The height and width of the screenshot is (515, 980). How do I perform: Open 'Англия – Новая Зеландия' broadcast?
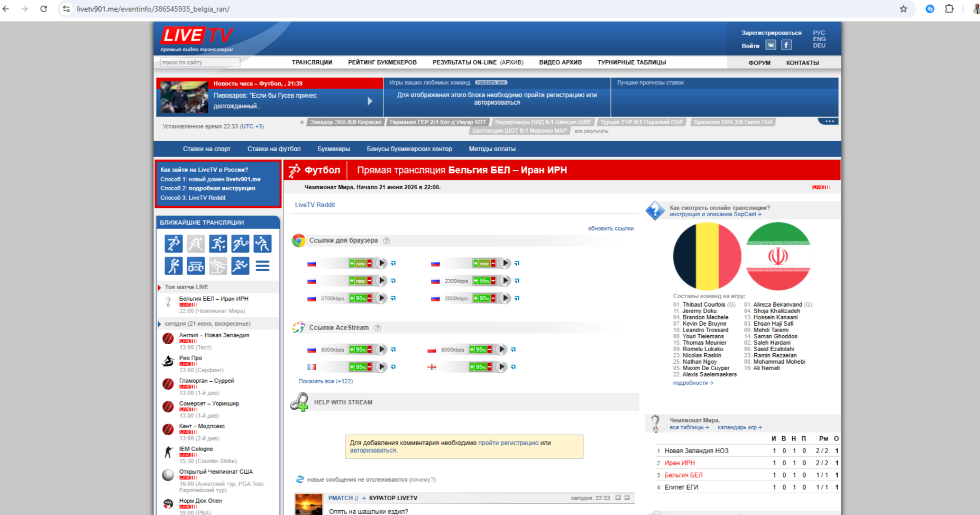pos(214,335)
